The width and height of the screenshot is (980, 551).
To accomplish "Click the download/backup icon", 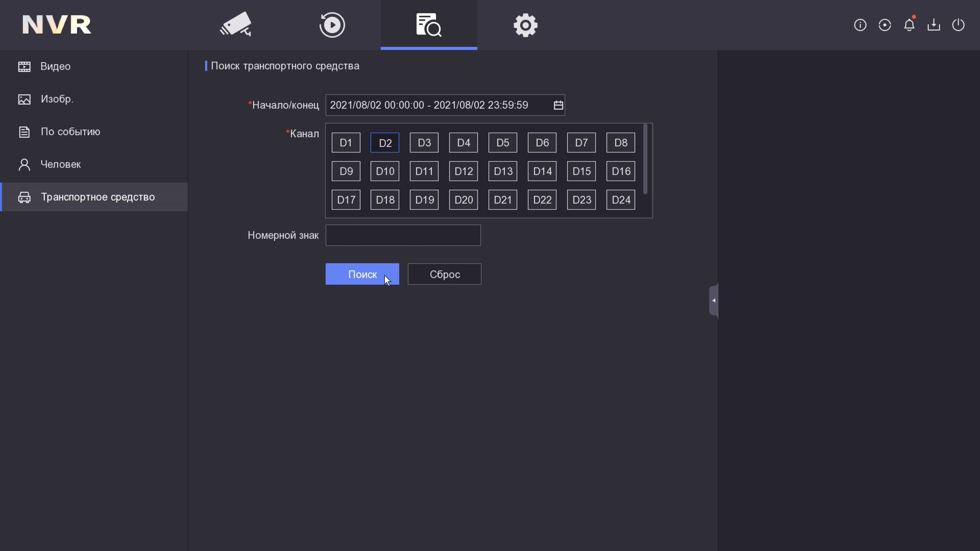I will pyautogui.click(x=934, y=25).
